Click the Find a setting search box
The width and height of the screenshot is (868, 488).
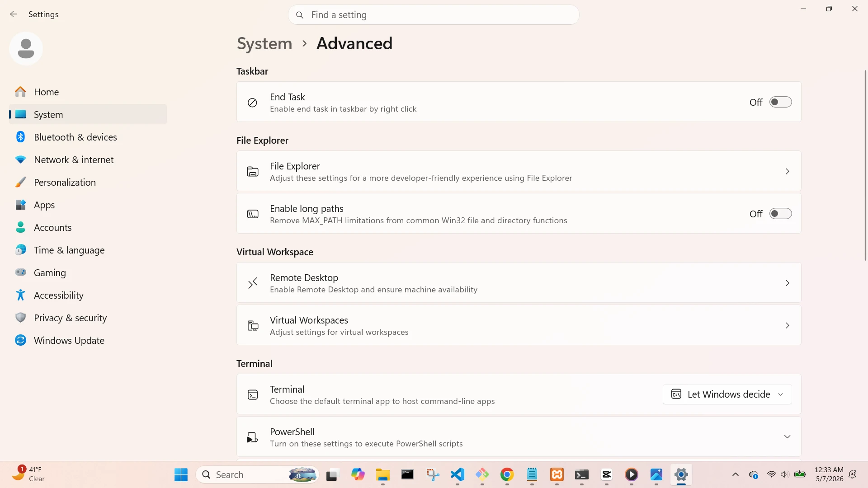434,15
